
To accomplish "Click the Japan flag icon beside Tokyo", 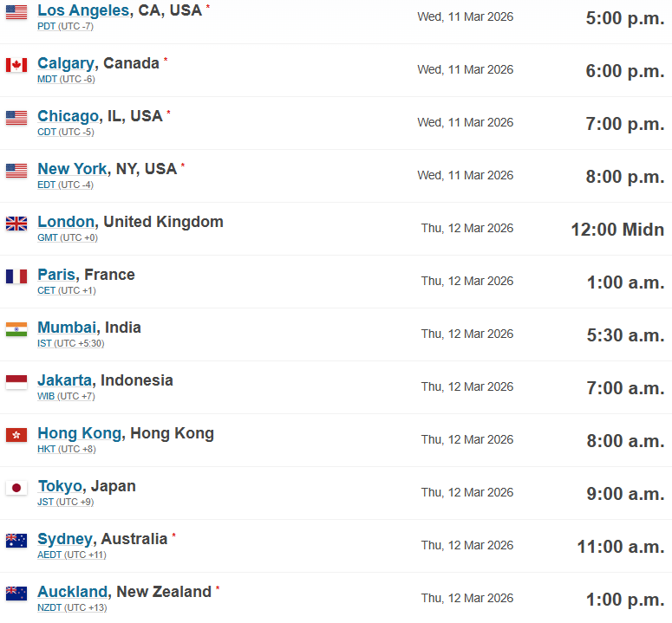I will point(16,488).
